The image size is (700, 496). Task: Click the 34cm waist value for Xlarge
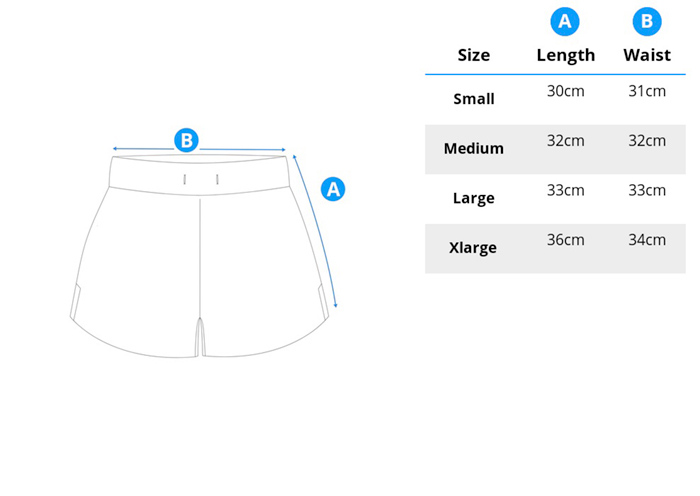(x=647, y=240)
